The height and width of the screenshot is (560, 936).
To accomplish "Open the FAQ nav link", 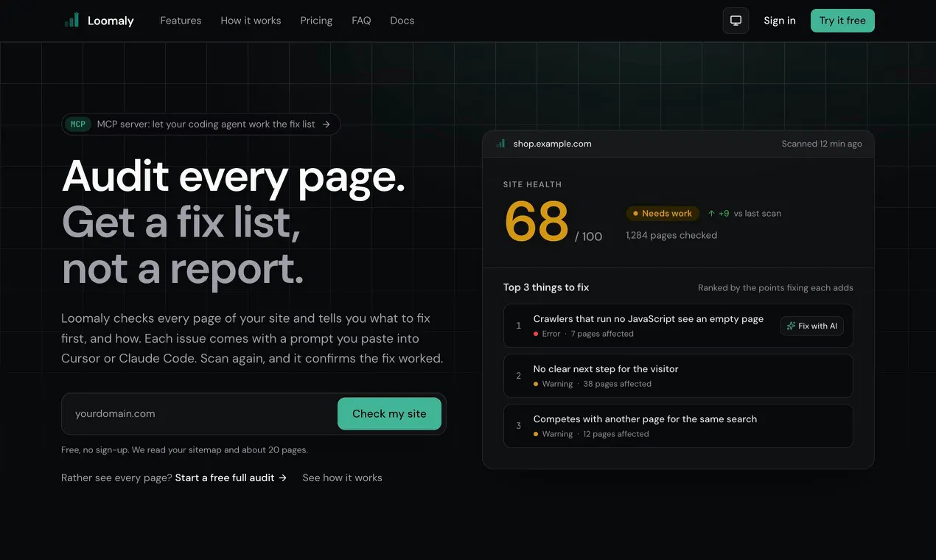I will click(361, 21).
